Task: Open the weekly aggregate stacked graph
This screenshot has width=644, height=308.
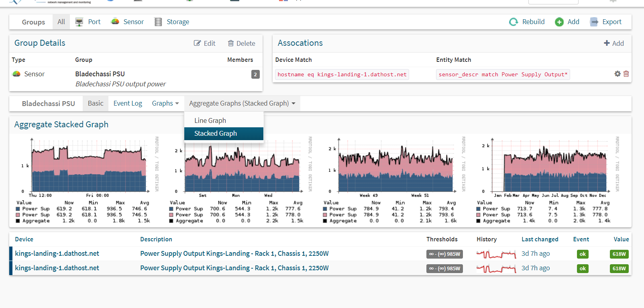Action: (240, 180)
